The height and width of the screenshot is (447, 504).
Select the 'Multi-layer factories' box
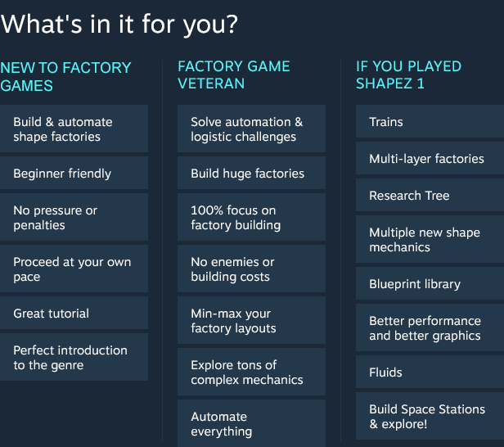430,159
